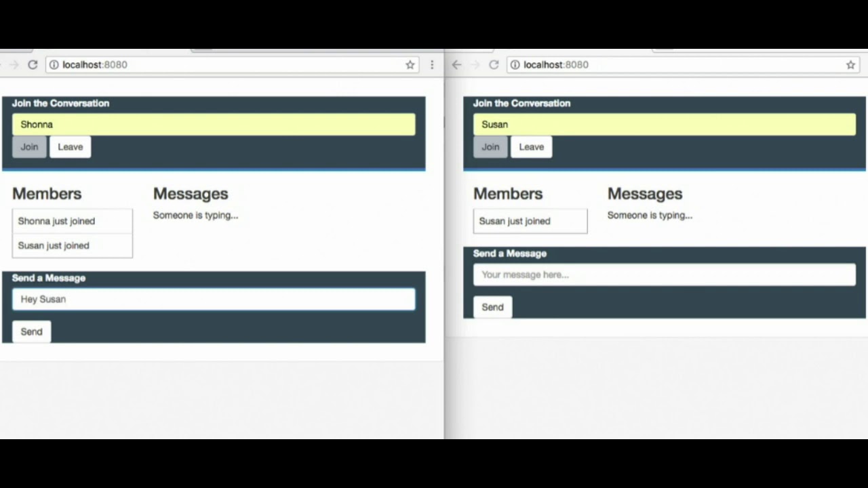Image resolution: width=868 pixels, height=488 pixels.
Task: Select 'Shonna just joined' in the members list
Action: (x=73, y=221)
